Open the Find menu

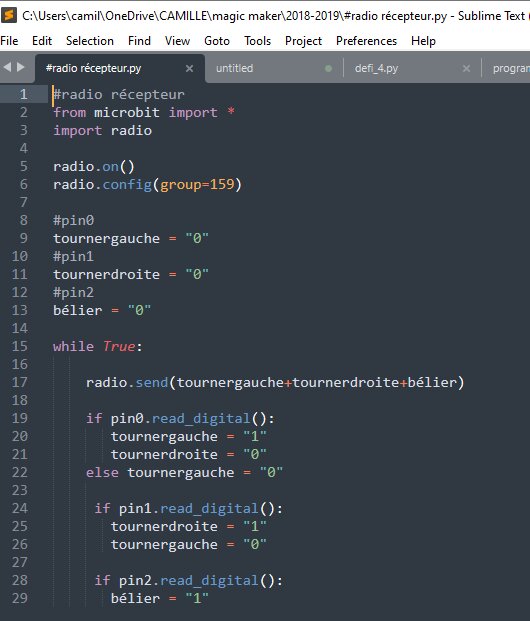[139, 41]
